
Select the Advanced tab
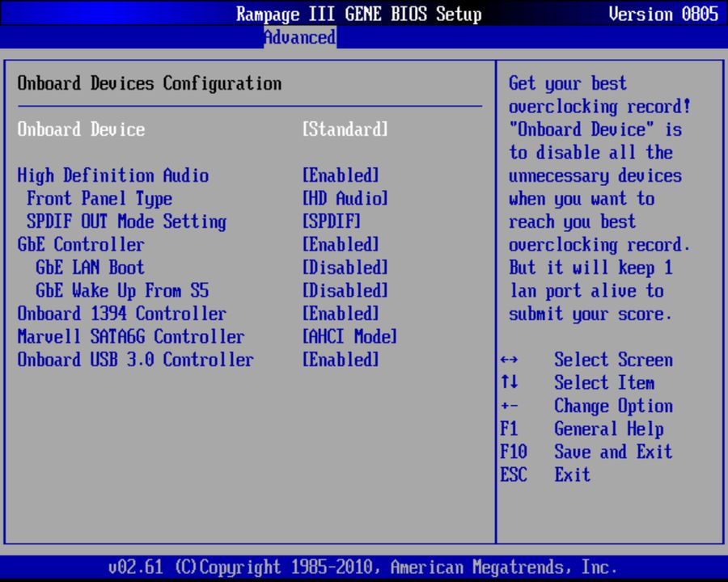(300, 37)
